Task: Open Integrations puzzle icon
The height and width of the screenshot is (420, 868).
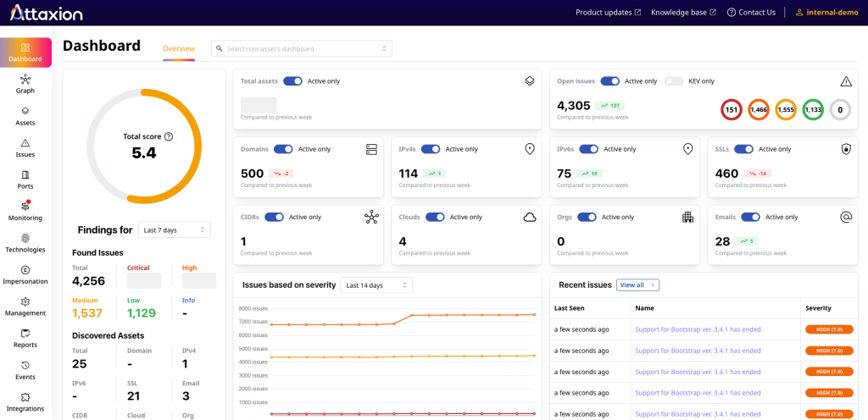Action: [25, 397]
